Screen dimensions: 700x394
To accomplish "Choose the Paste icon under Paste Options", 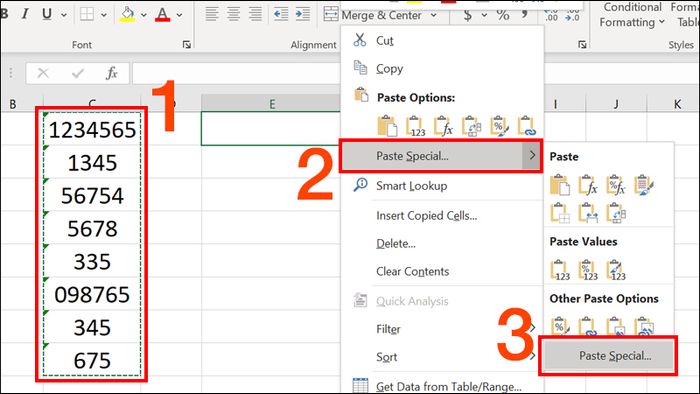I will click(x=387, y=126).
